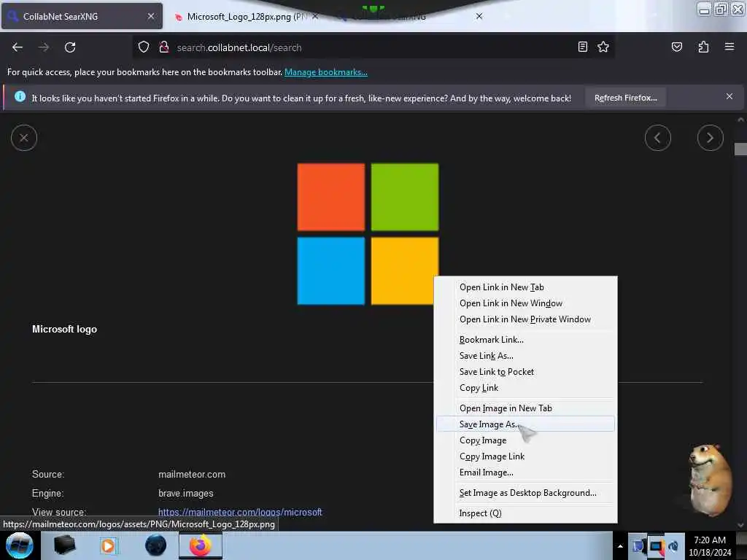This screenshot has width=747, height=560.
Task: Open the Firefox icon in the taskbar
Action: coord(200,545)
